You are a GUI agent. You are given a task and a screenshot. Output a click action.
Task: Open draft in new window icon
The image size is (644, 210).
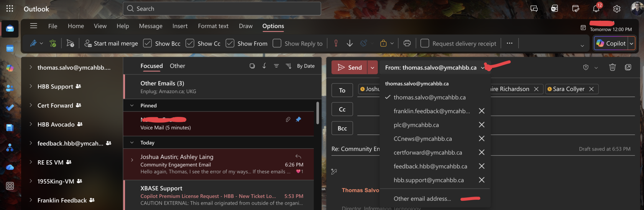(628, 67)
